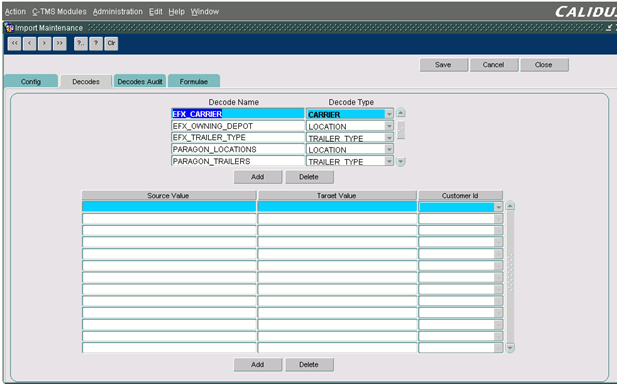This screenshot has width=617, height=386.
Task: Click the Target Value column header
Action: point(337,196)
